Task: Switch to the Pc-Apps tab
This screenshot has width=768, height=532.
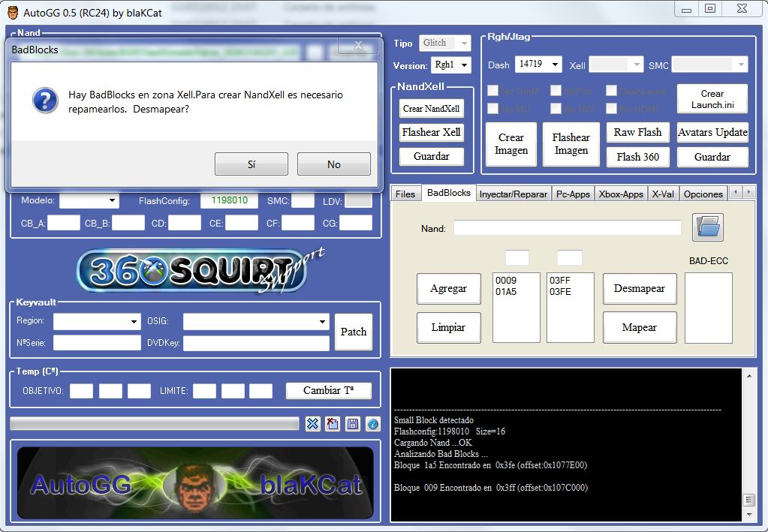Action: (x=573, y=194)
